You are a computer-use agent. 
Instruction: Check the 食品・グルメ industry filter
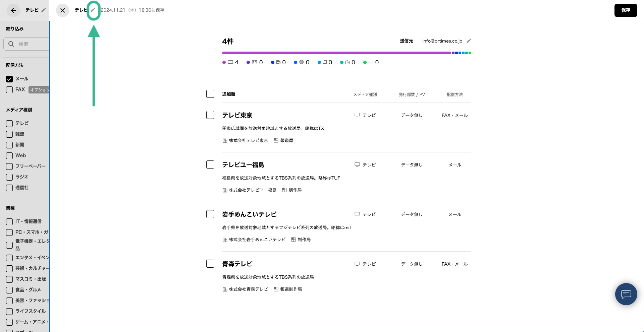pyautogui.click(x=9, y=290)
